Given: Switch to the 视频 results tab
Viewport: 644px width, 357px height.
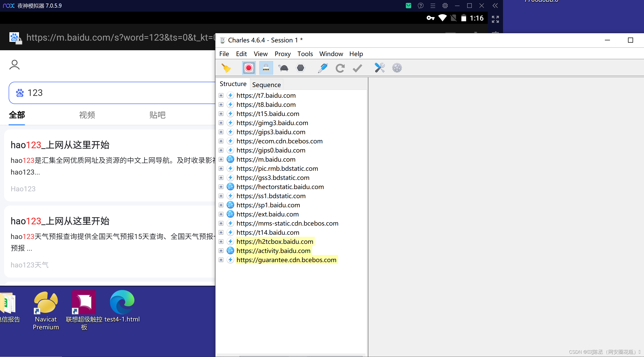Looking at the screenshot, I should point(87,115).
